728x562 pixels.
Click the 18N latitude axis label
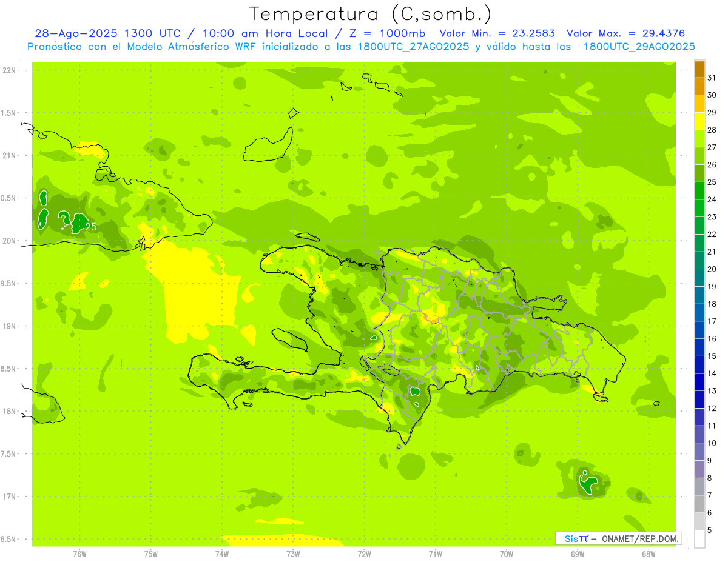point(10,412)
